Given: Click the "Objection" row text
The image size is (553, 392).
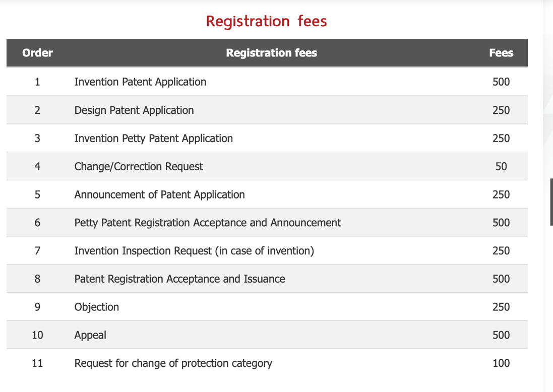Looking at the screenshot, I should pos(96,307).
